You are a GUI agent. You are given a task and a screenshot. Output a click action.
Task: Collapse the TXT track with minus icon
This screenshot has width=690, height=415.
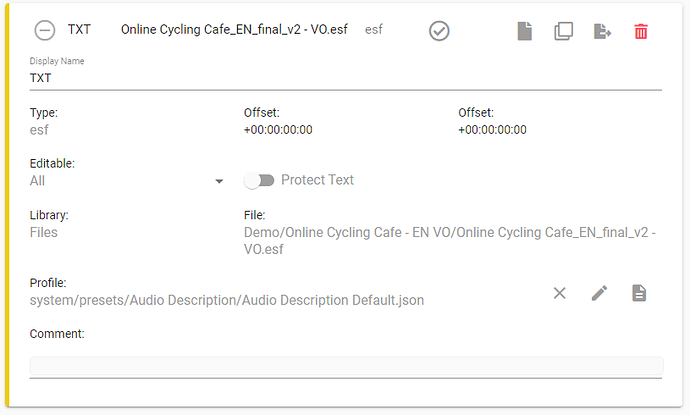45,31
